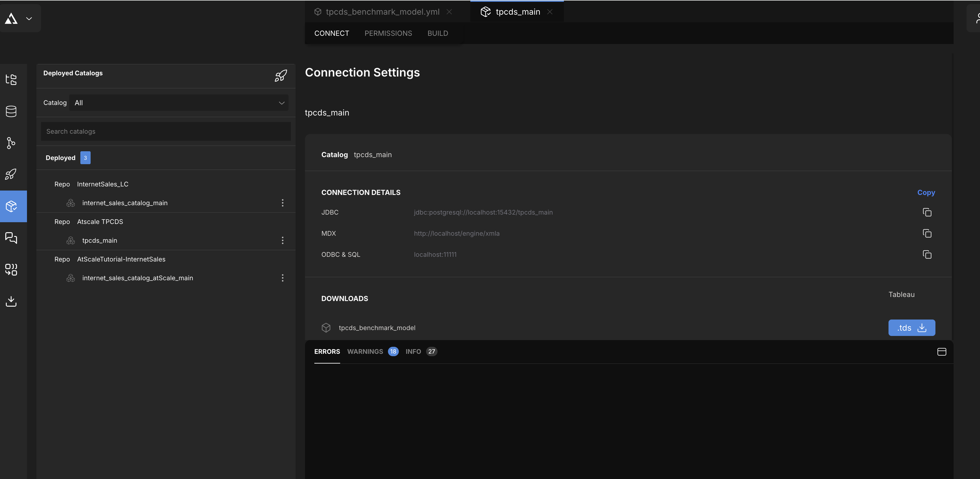Open the Catalog All dropdown
Screen dimensions: 980x479
tap(179, 103)
